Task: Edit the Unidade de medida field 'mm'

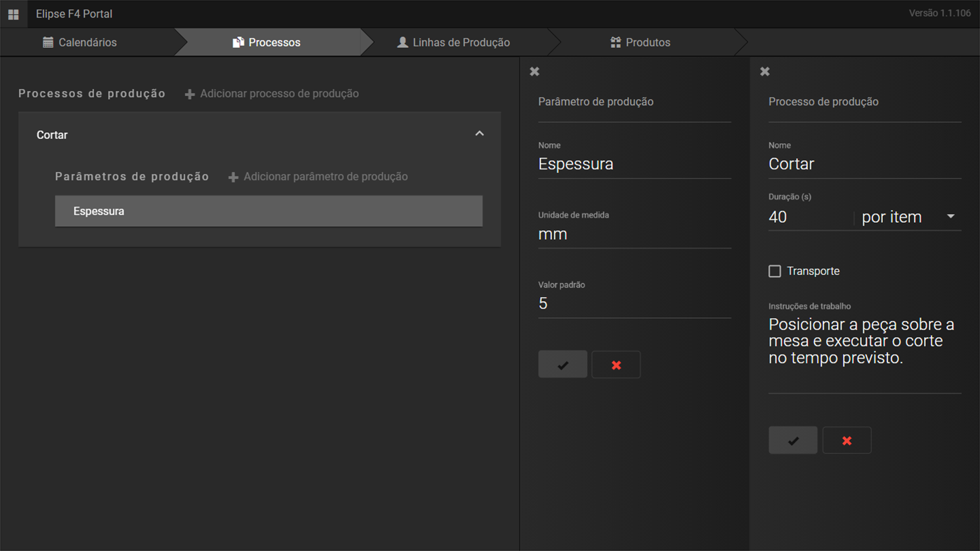Action: coord(634,234)
